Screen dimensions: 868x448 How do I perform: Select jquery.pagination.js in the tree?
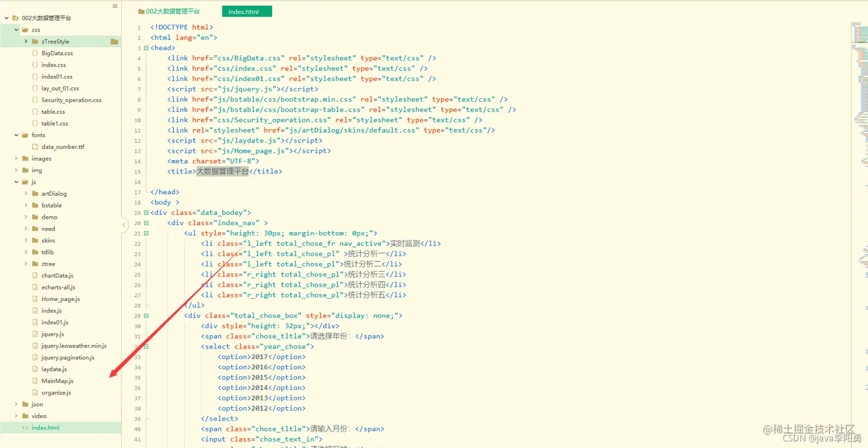[x=68, y=357]
